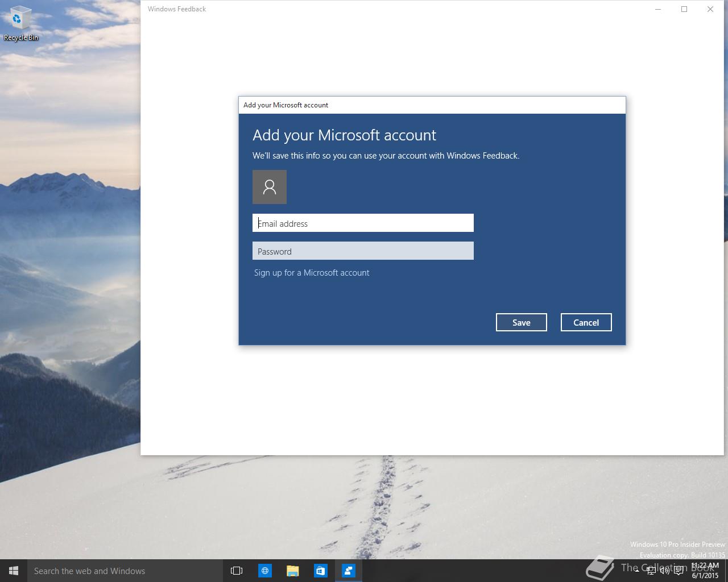Launch the globe browser icon on taskbar
This screenshot has height=582, width=728.
point(265,571)
